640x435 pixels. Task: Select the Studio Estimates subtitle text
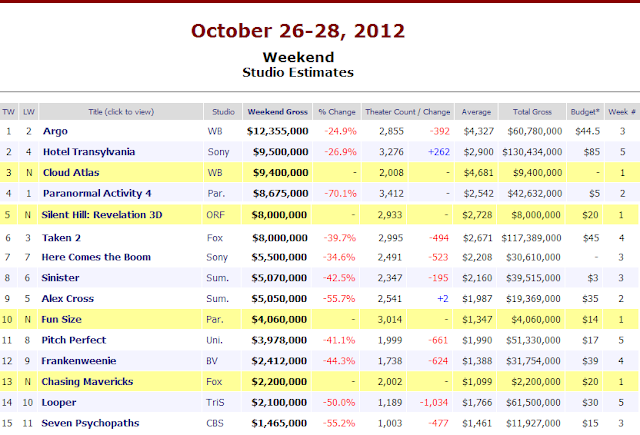(x=298, y=72)
